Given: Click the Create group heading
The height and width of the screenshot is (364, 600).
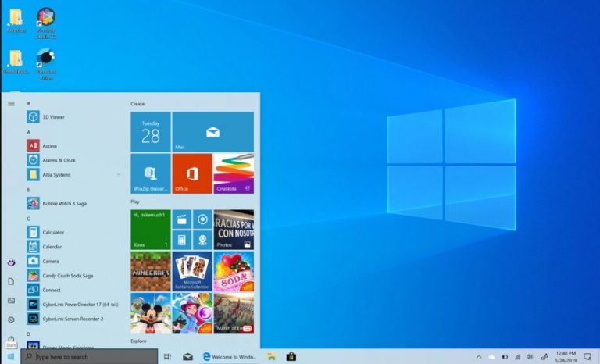Looking at the screenshot, I should coord(137,104).
